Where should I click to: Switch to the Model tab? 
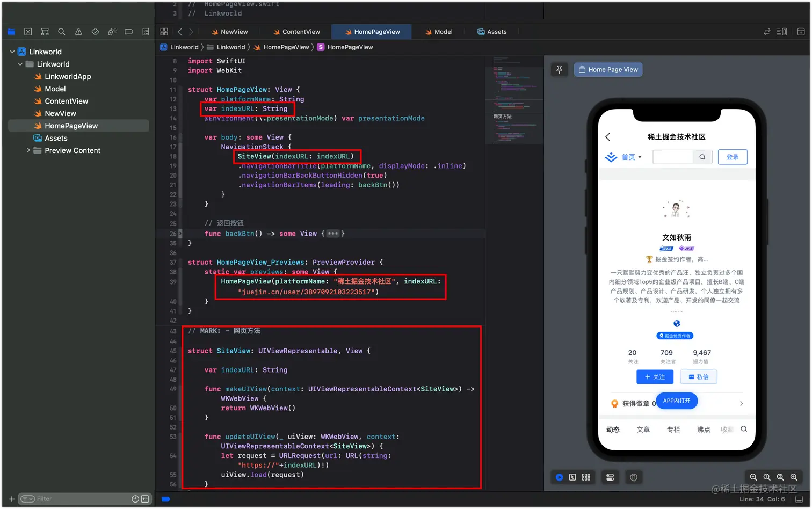pos(439,32)
